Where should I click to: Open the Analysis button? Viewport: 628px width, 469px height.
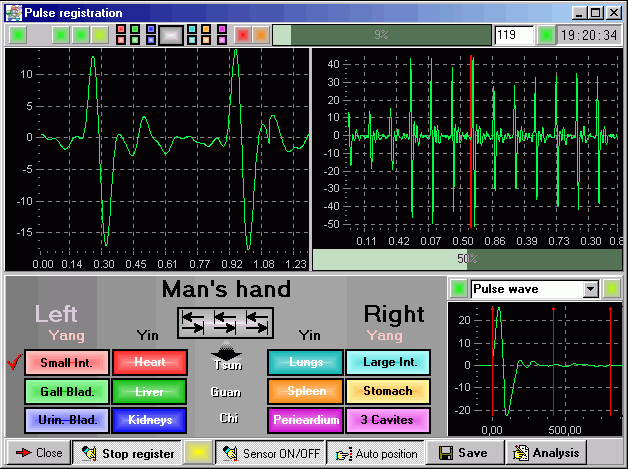tap(546, 453)
